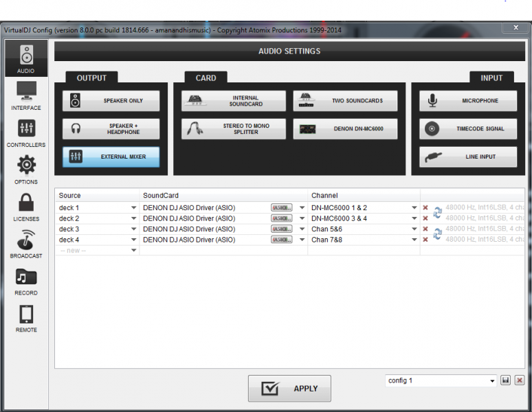Switch to the Audio settings tab

click(x=26, y=59)
